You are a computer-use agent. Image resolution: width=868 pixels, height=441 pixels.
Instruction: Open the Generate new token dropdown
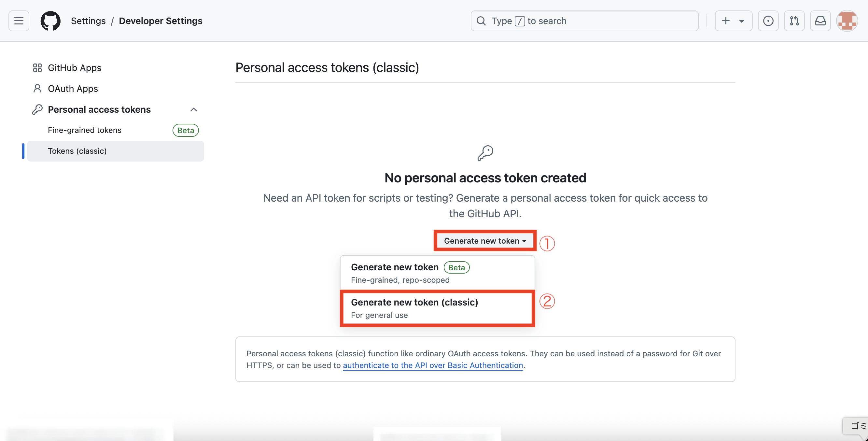pos(484,240)
